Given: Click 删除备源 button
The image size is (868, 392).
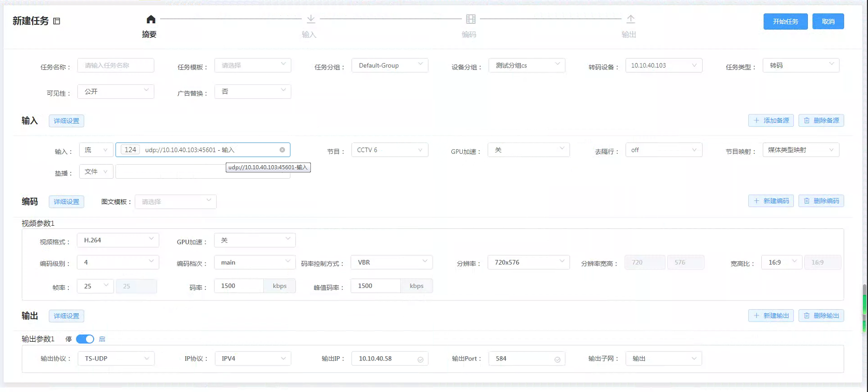Looking at the screenshot, I should [821, 120].
